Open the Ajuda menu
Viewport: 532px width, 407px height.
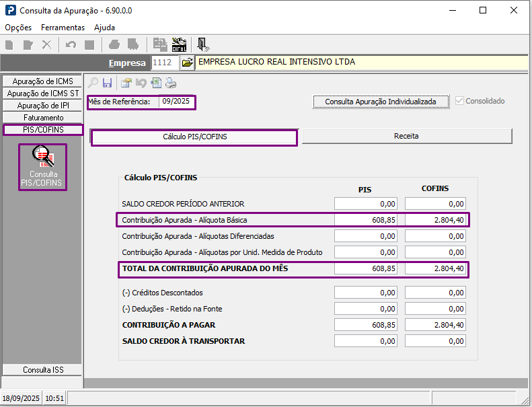(104, 28)
